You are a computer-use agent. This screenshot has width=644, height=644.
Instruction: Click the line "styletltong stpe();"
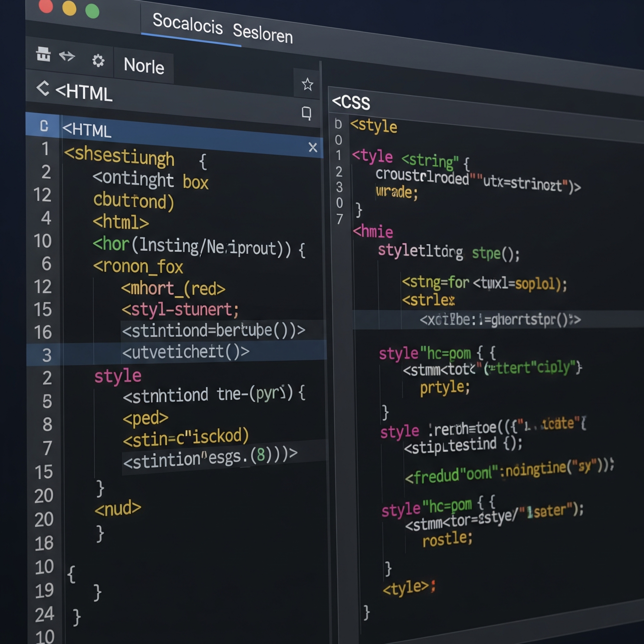pos(449,252)
